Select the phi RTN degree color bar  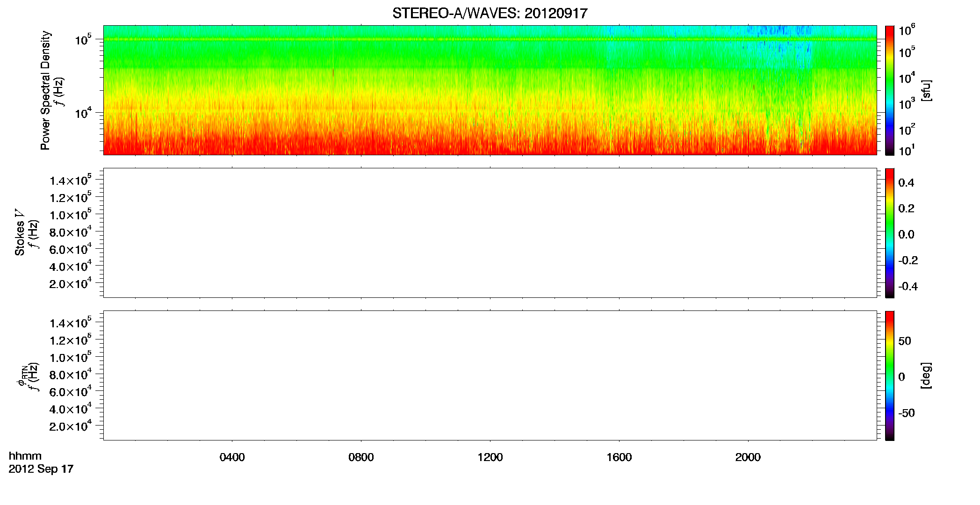click(x=890, y=375)
